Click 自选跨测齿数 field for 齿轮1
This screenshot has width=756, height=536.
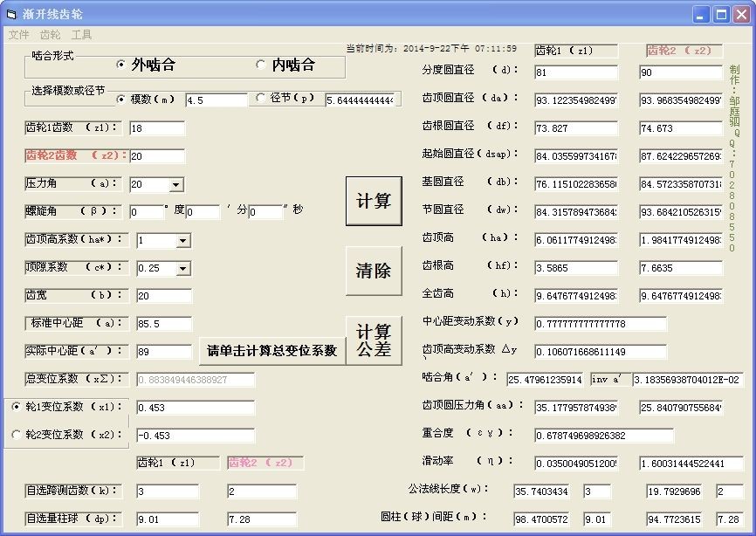coord(168,491)
